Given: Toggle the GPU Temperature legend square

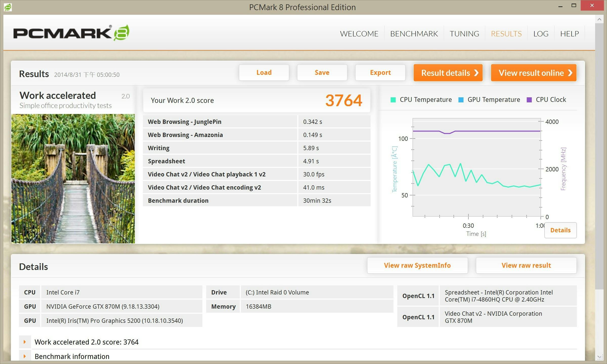Looking at the screenshot, I should click(x=461, y=100).
